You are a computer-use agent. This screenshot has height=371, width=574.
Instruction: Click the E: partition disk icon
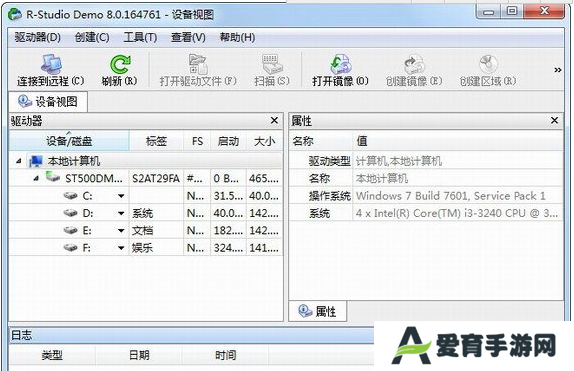coord(70,230)
